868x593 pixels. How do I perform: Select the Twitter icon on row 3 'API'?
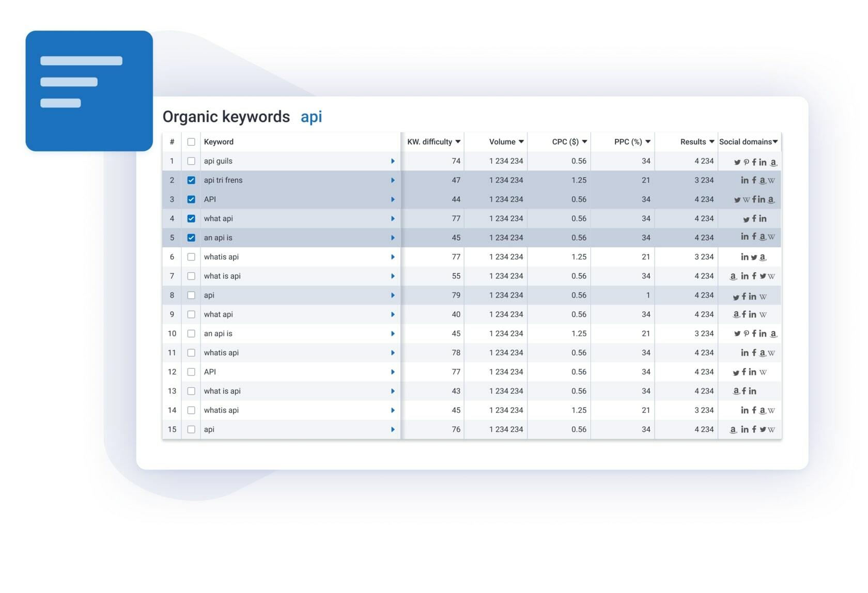(737, 199)
